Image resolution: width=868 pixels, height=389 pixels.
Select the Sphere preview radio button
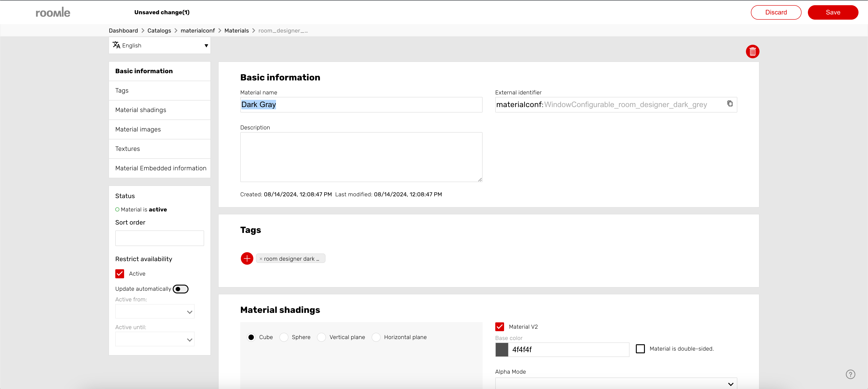click(284, 337)
